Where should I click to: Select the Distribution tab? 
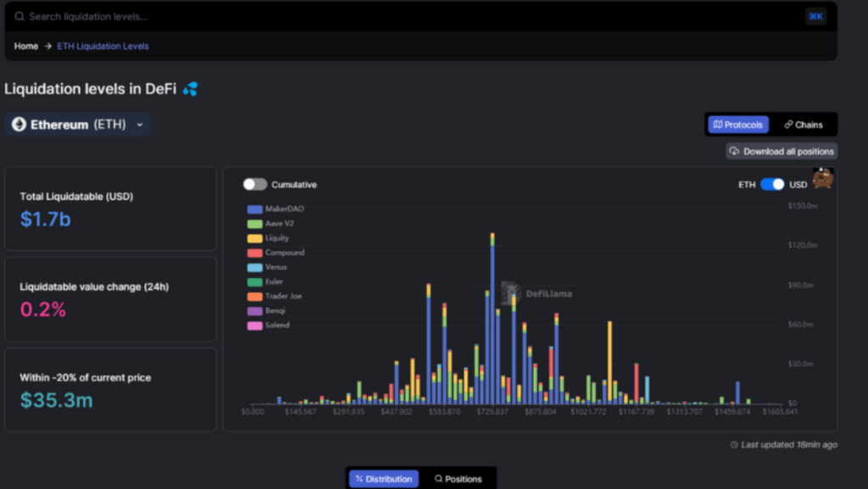click(x=384, y=479)
